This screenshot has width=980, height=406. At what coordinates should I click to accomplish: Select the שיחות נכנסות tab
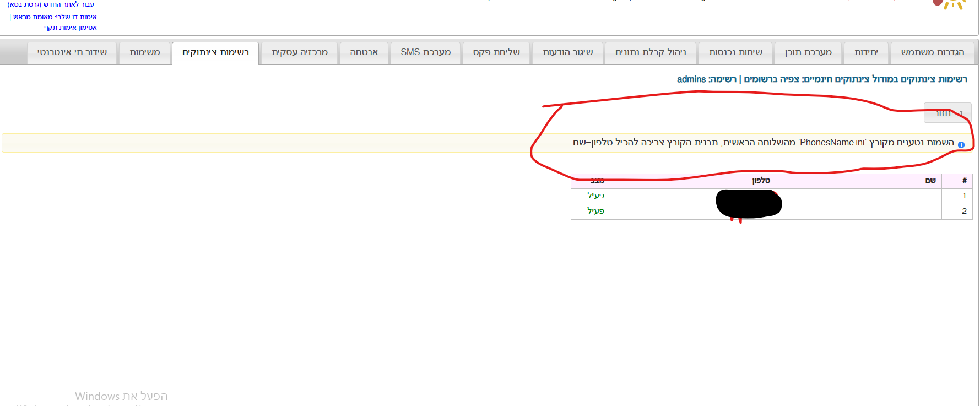[x=735, y=52]
